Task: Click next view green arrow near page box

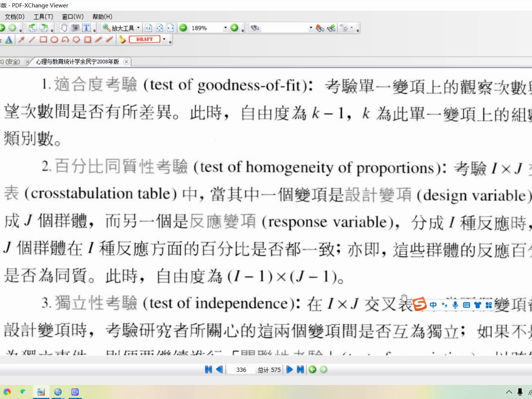Action: [x=324, y=369]
